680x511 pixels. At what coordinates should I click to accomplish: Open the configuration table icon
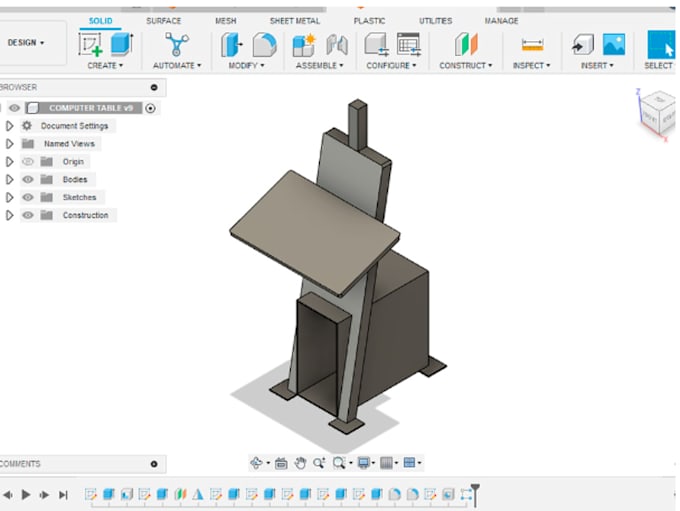(x=409, y=44)
